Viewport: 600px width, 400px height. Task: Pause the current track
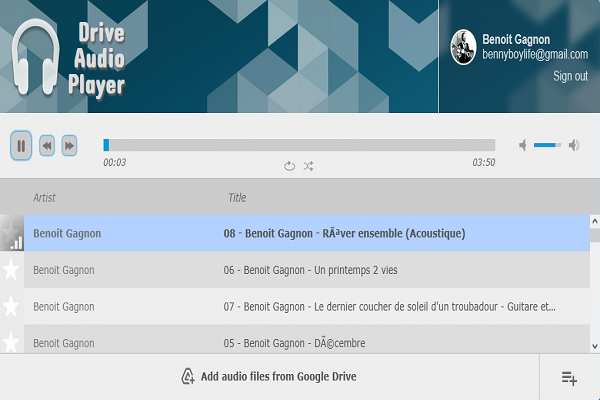pos(21,145)
